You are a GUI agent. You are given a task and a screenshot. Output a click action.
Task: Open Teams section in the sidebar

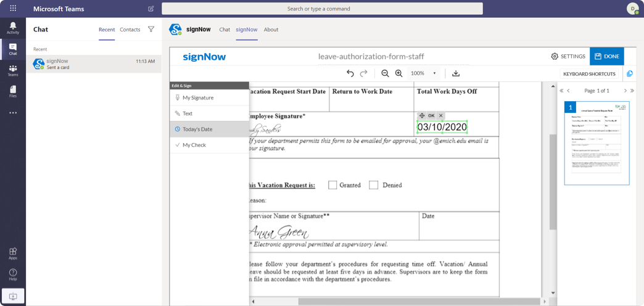(x=13, y=71)
